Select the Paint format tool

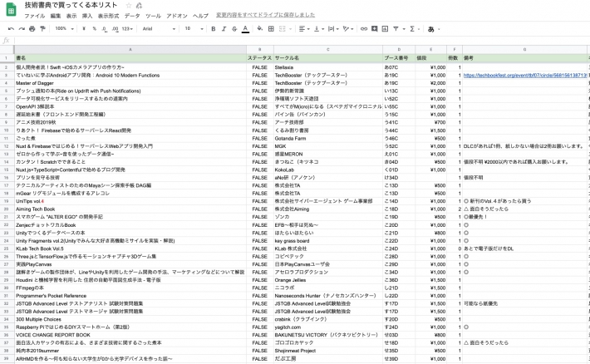point(42,28)
